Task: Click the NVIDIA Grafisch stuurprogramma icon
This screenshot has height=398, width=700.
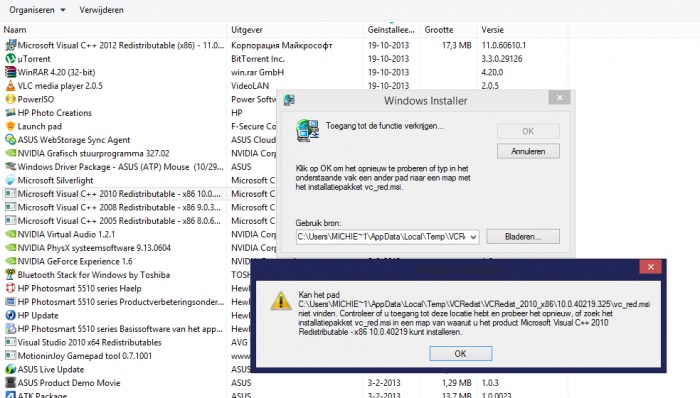Action: point(10,153)
